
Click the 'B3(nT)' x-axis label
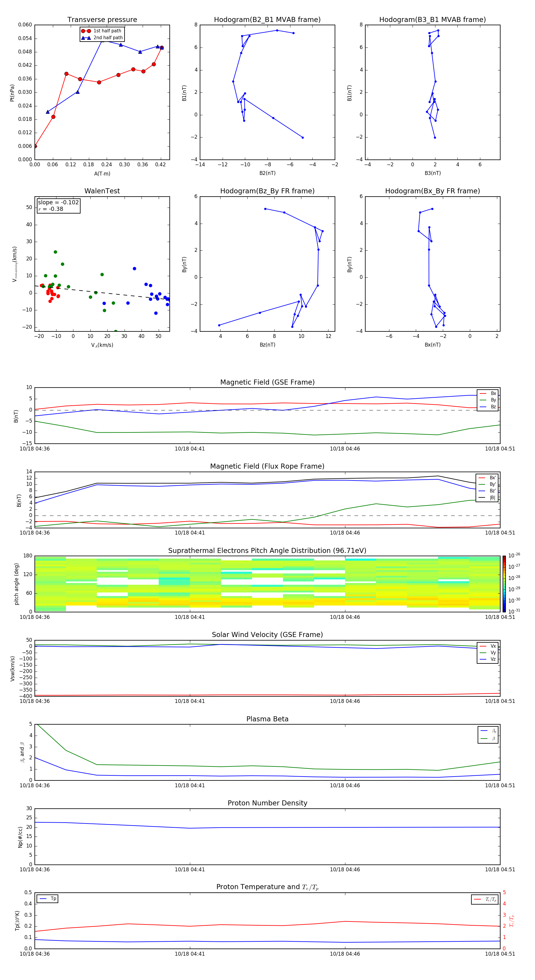(432, 173)
